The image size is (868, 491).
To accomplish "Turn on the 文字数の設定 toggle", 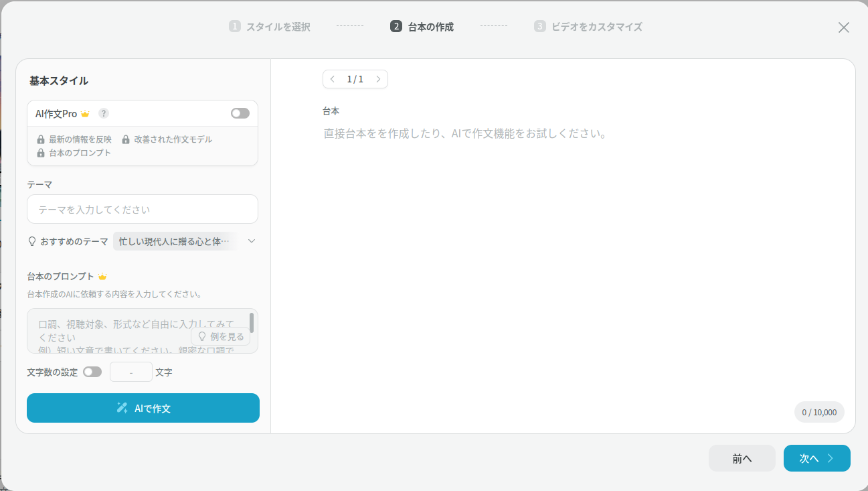I will pyautogui.click(x=92, y=372).
